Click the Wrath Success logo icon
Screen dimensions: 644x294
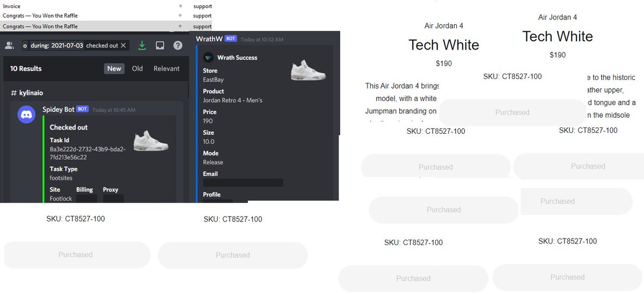pyautogui.click(x=208, y=58)
